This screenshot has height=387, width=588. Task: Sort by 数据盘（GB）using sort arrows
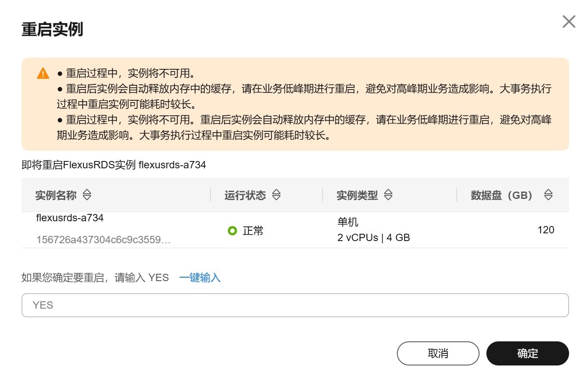coord(548,195)
